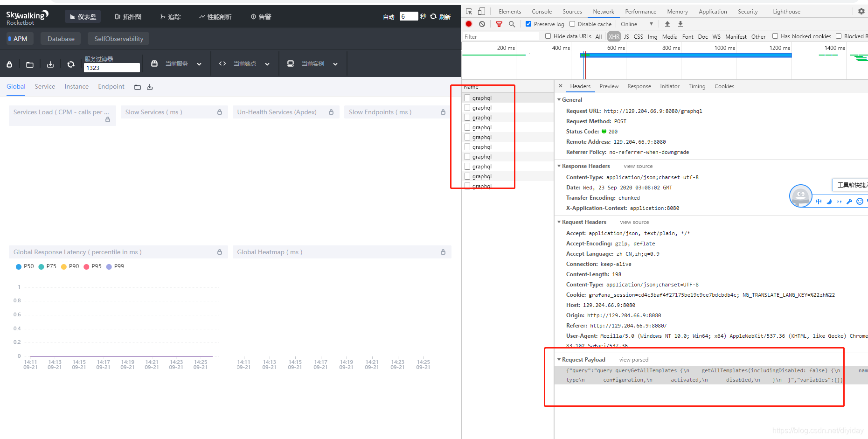The height and width of the screenshot is (439, 868).
Task: Close the request details pane
Action: [561, 86]
